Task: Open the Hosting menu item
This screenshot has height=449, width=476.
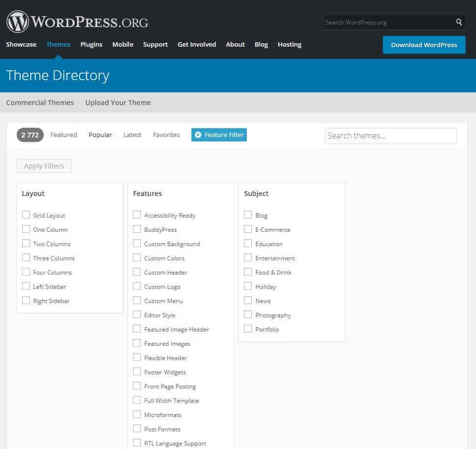Action: click(x=290, y=44)
